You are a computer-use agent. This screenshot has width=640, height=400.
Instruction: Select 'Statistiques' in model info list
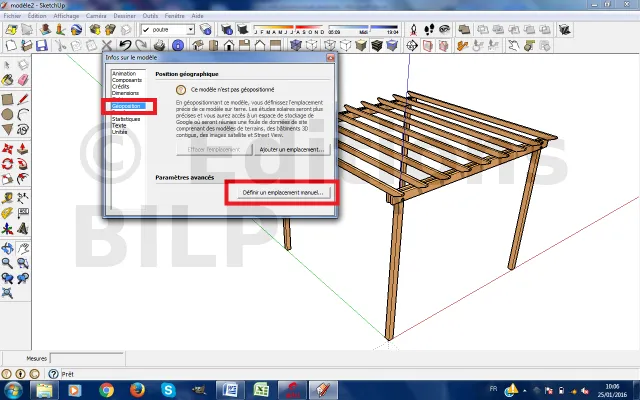pyautogui.click(x=128, y=118)
